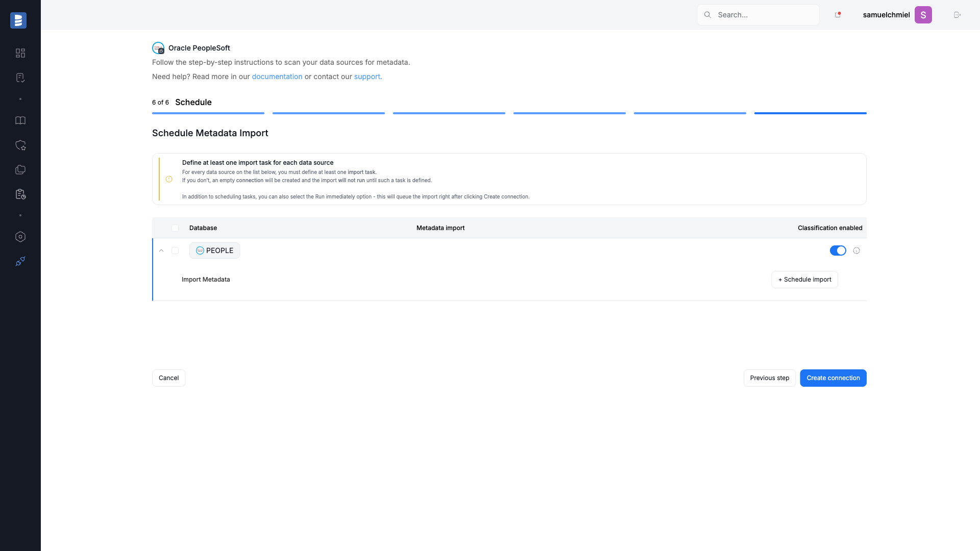
Task: Open the open-book glossary sidebar icon
Action: point(20,120)
